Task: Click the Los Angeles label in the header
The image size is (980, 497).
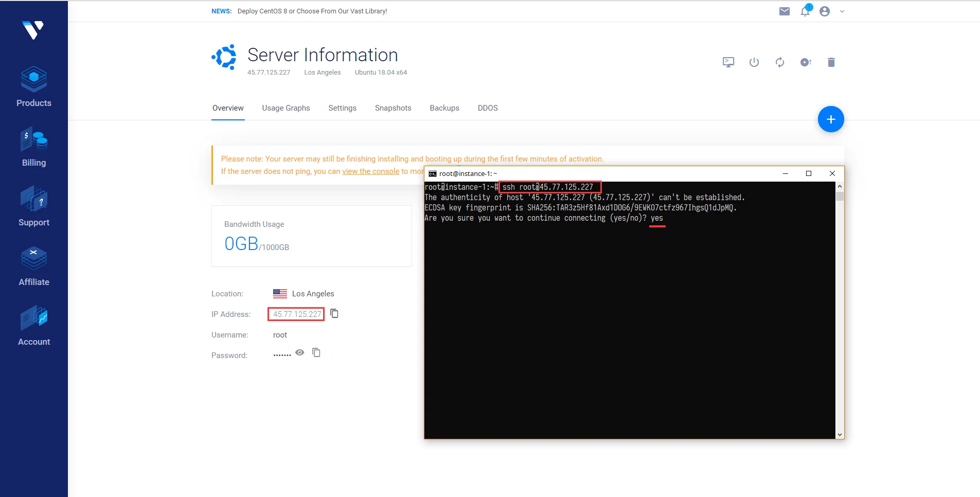Action: coord(323,73)
